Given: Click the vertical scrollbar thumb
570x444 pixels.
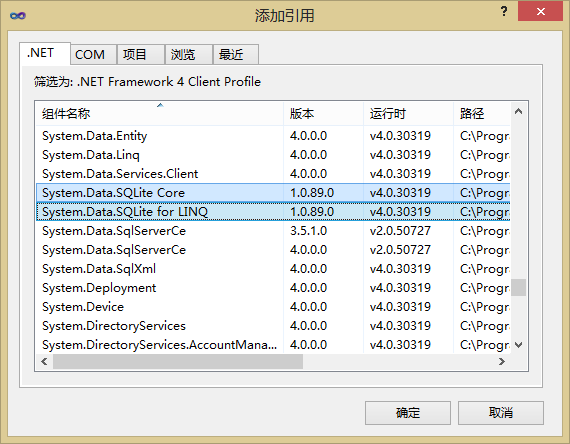Looking at the screenshot, I should pyautogui.click(x=519, y=287).
